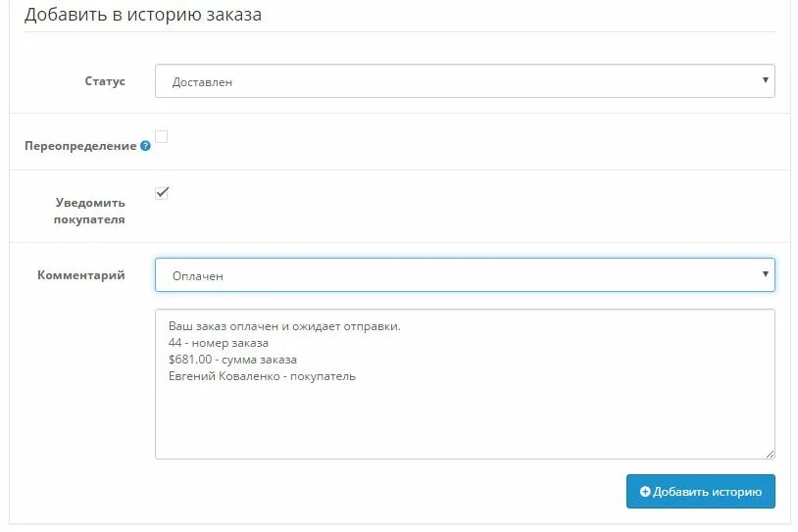Click the help icon beside Переопределение
Image resolution: width=798 pixels, height=532 pixels.
pyautogui.click(x=145, y=146)
